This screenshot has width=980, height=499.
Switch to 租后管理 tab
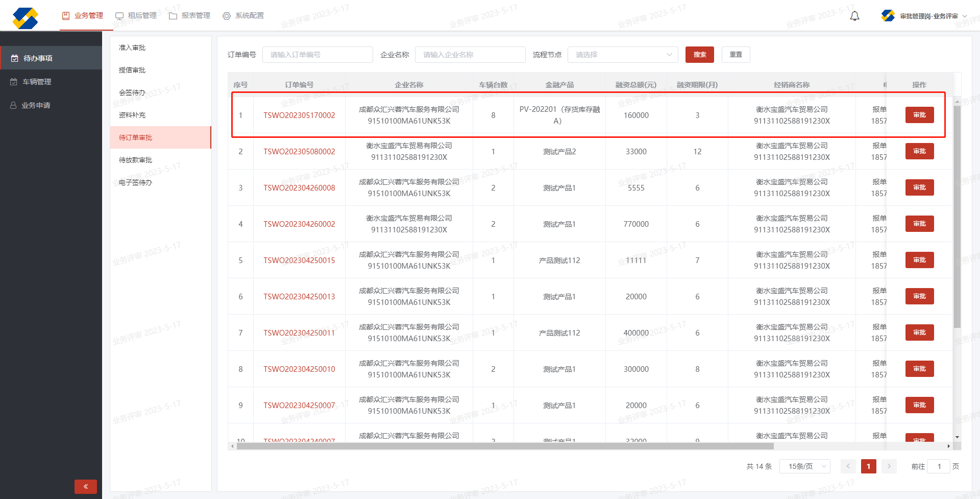[x=136, y=16]
